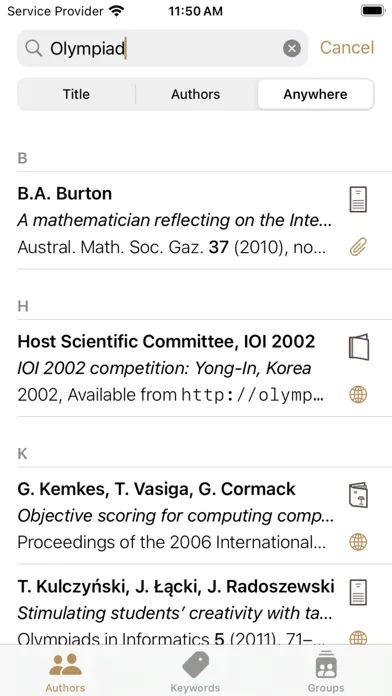The image size is (392, 696).
Task: Click the proceedings icon beside G. Kemkes entry
Action: [358, 494]
